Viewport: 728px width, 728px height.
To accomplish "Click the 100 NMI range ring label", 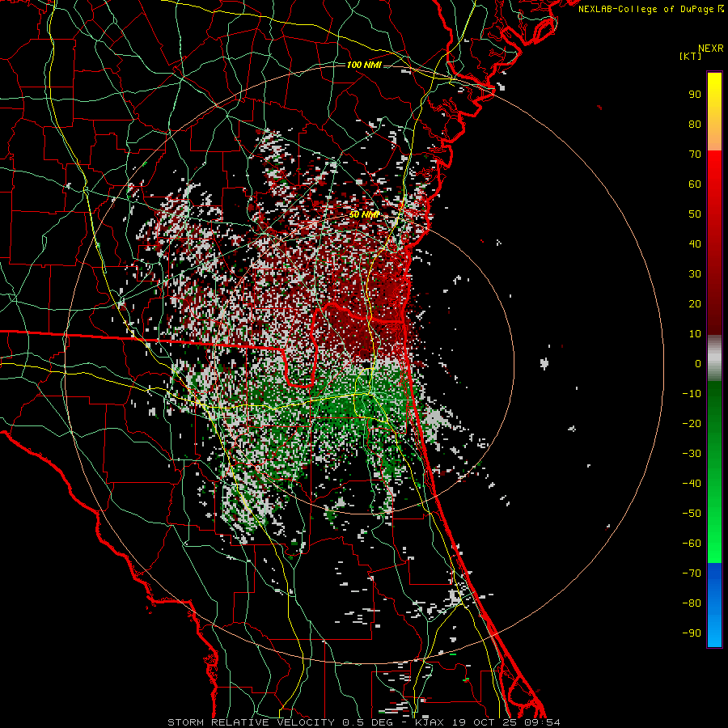I will (365, 65).
